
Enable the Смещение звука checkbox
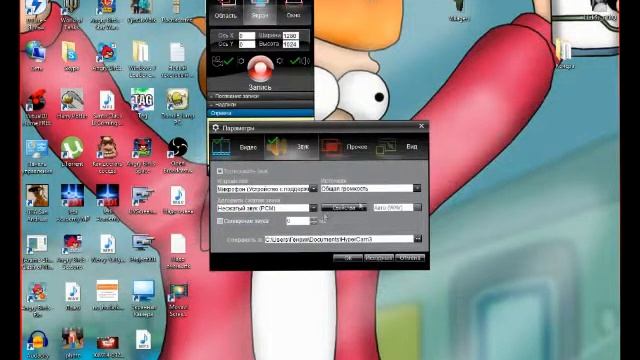pos(220,221)
